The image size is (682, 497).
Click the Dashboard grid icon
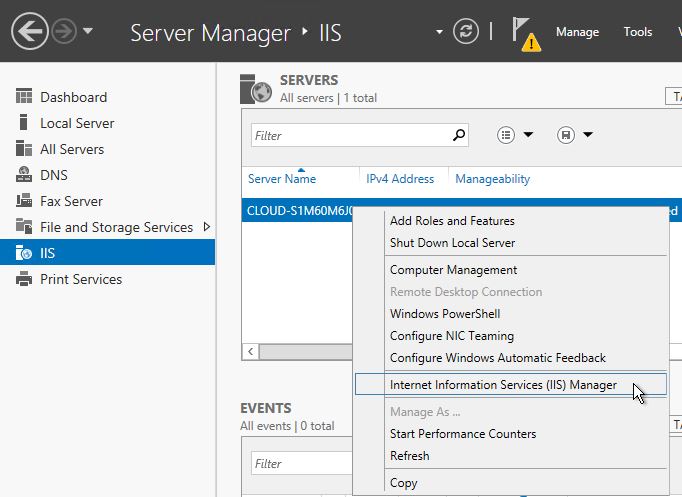click(x=24, y=96)
